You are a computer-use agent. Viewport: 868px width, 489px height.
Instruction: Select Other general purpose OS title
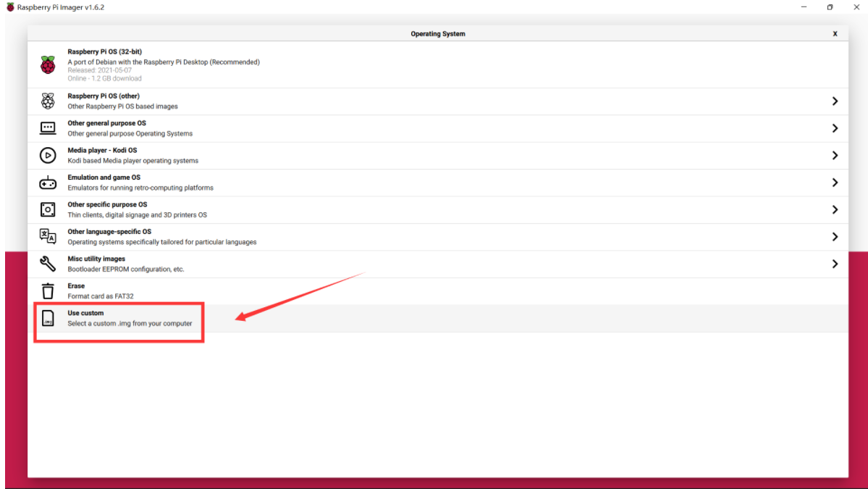tap(107, 123)
